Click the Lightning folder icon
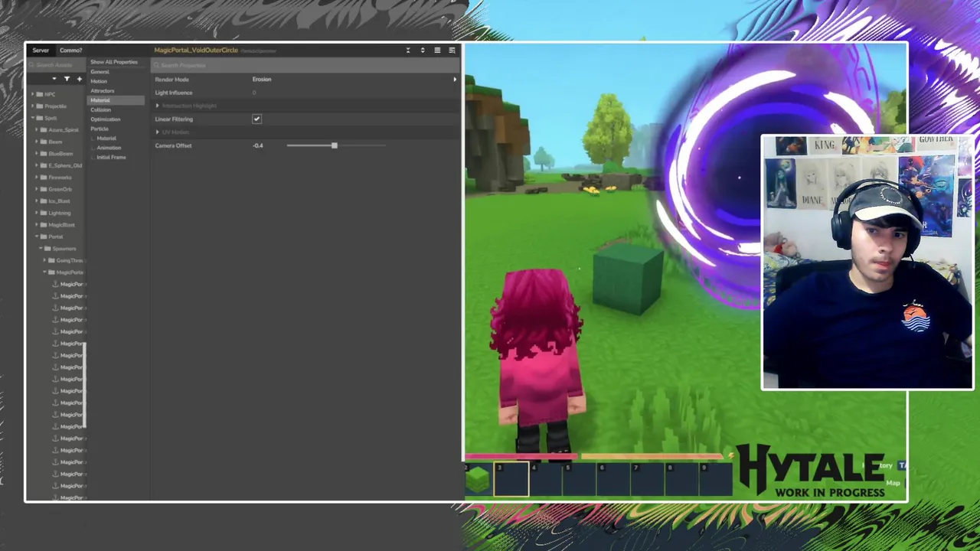Image resolution: width=980 pixels, height=551 pixels. pos(44,213)
